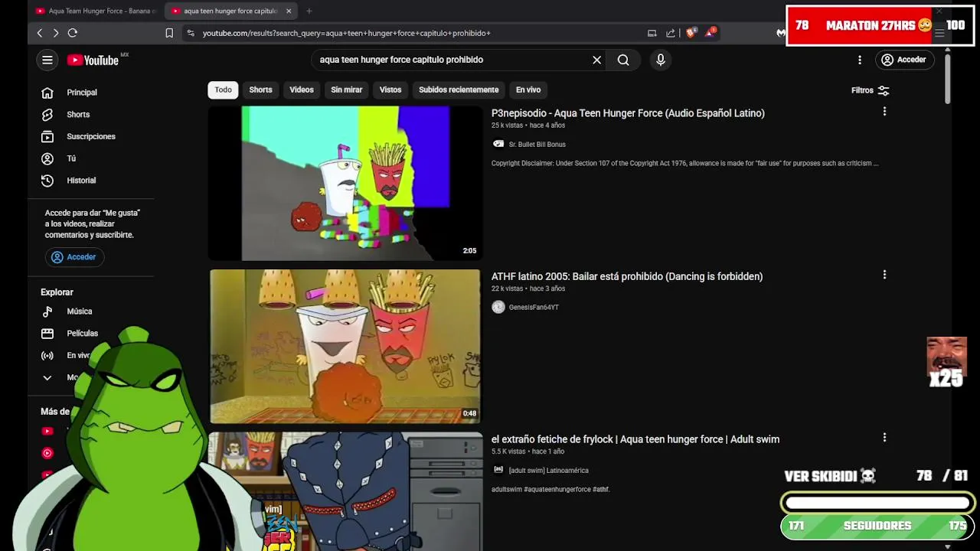Viewport: 980px width, 551px height.
Task: Open Brave Shields lion icon
Action: pos(691,33)
